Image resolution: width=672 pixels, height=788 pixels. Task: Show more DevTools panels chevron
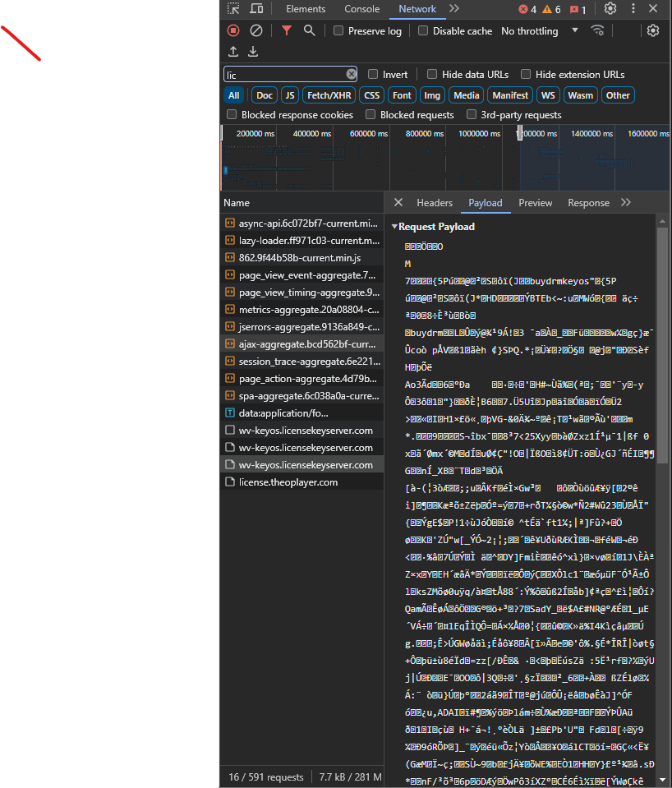tap(454, 8)
